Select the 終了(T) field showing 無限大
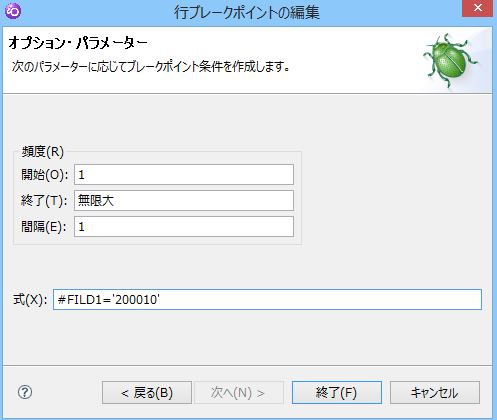The image size is (497, 420). (x=184, y=200)
